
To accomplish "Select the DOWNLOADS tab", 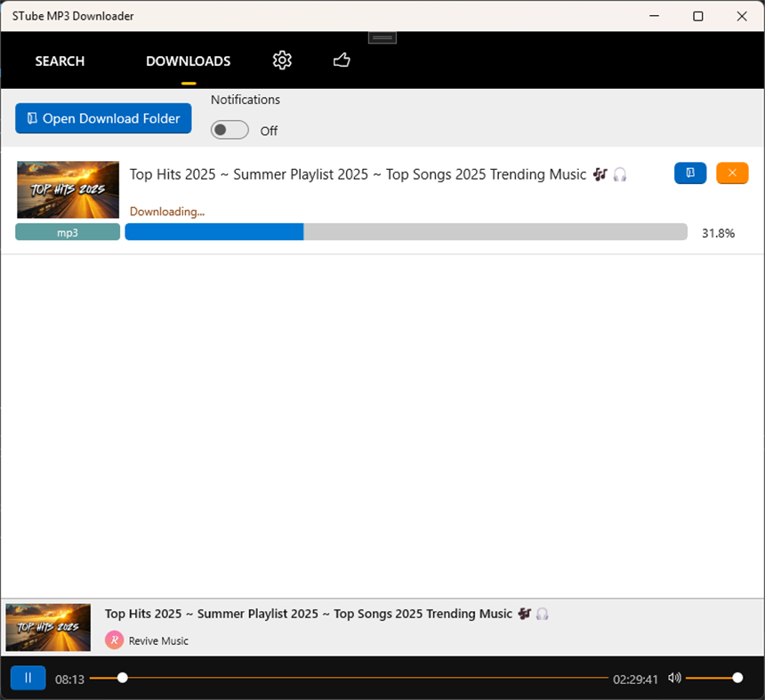I will (x=188, y=60).
